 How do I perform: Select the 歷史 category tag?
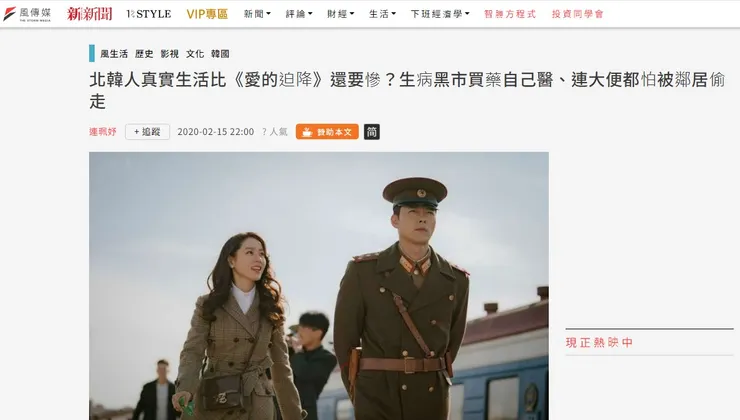click(144, 54)
